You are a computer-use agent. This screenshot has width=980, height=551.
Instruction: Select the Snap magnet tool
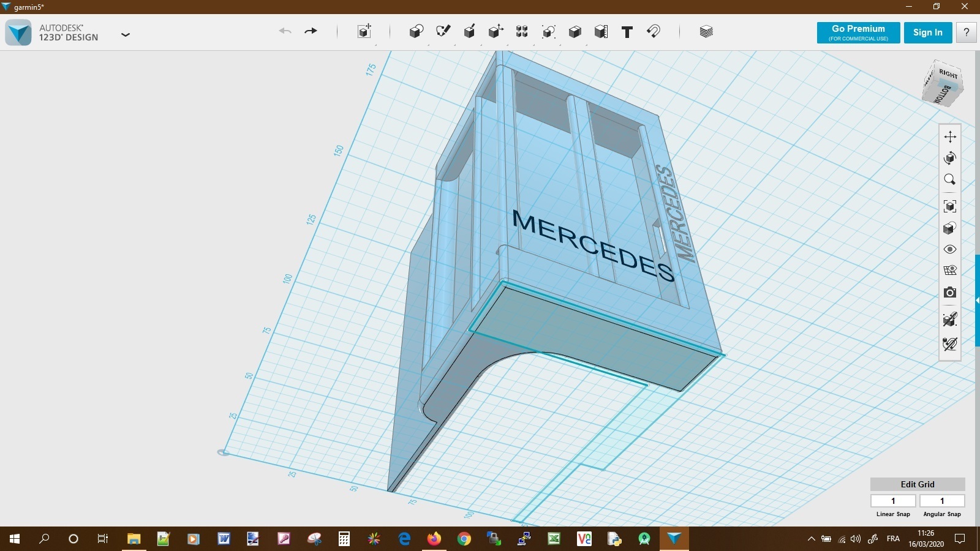654,31
